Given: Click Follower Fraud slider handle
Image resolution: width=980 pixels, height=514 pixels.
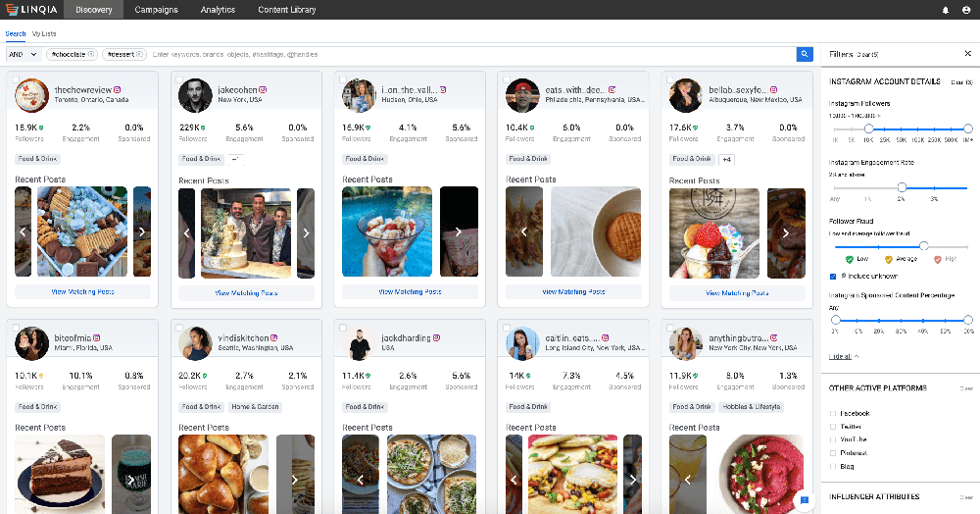Looking at the screenshot, I should (924, 246).
